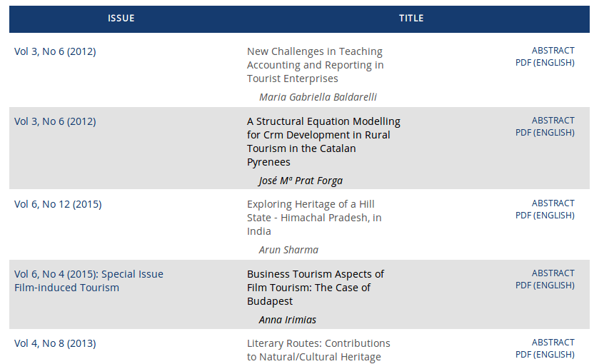Screen dimensions: 604x364
Task: Open Business Tourism Aspects of Film Tourism
Action: pos(315,288)
